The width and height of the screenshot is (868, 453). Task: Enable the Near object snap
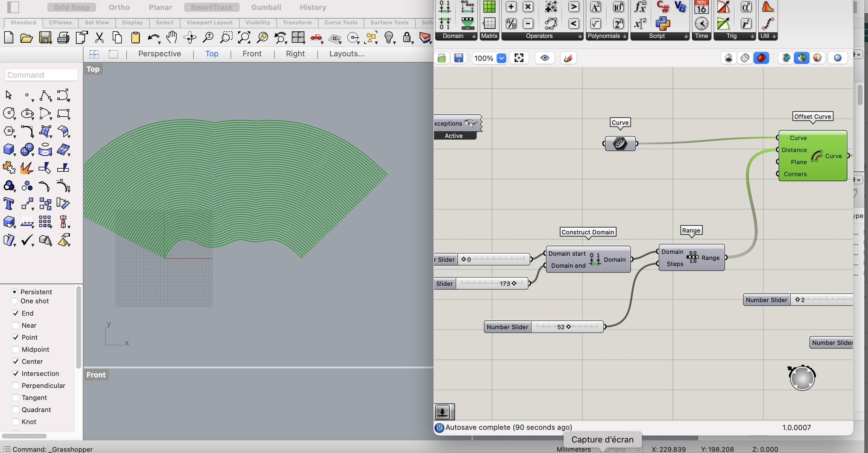tap(15, 325)
